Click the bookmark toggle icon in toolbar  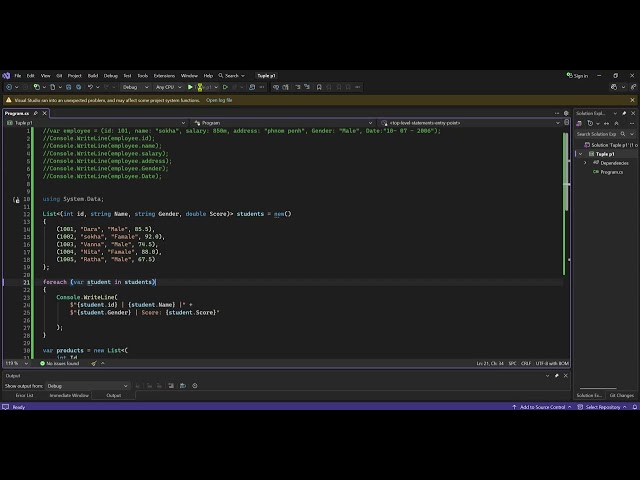pos(319,87)
